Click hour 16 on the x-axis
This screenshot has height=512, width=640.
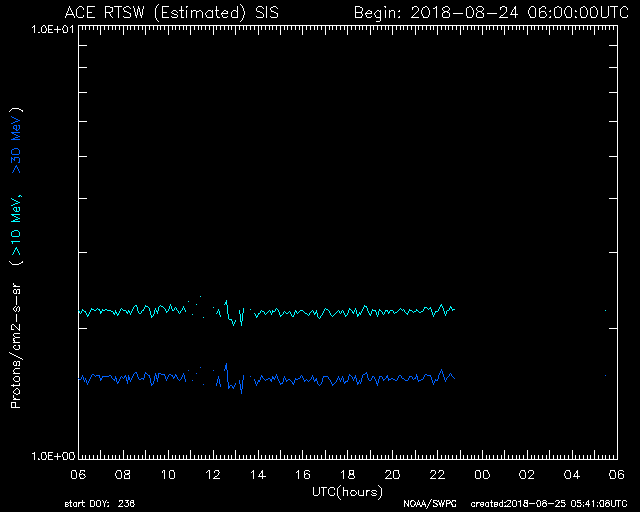point(303,474)
